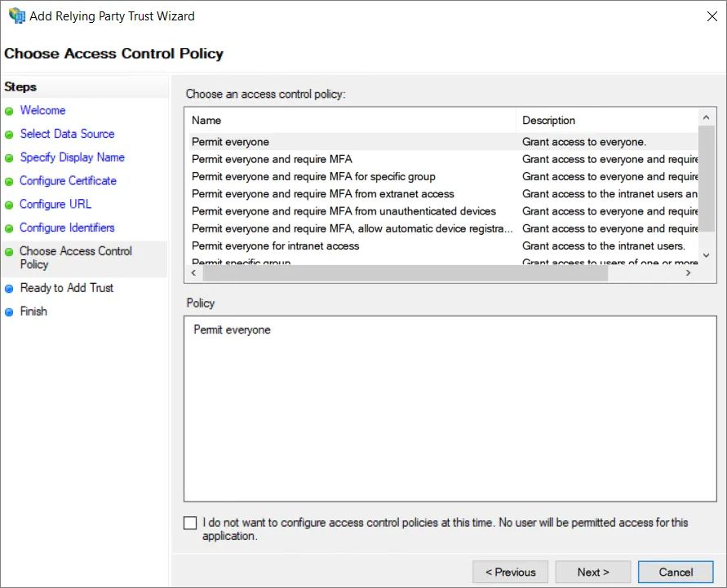Go back with the Previous button

click(x=510, y=572)
